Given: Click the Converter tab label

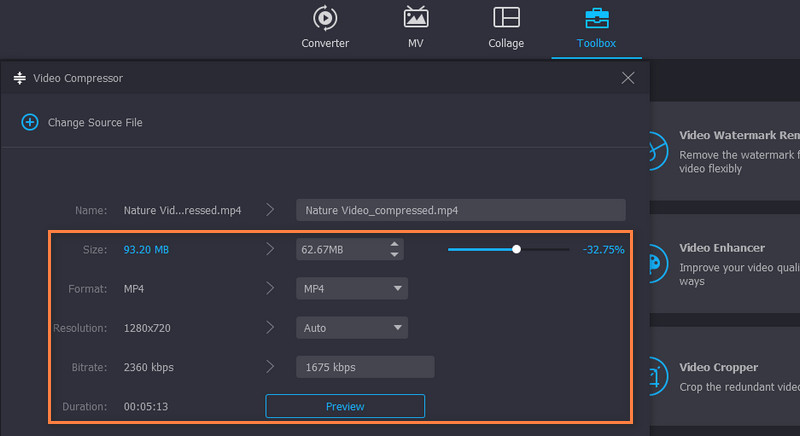Looking at the screenshot, I should pyautogui.click(x=325, y=43).
